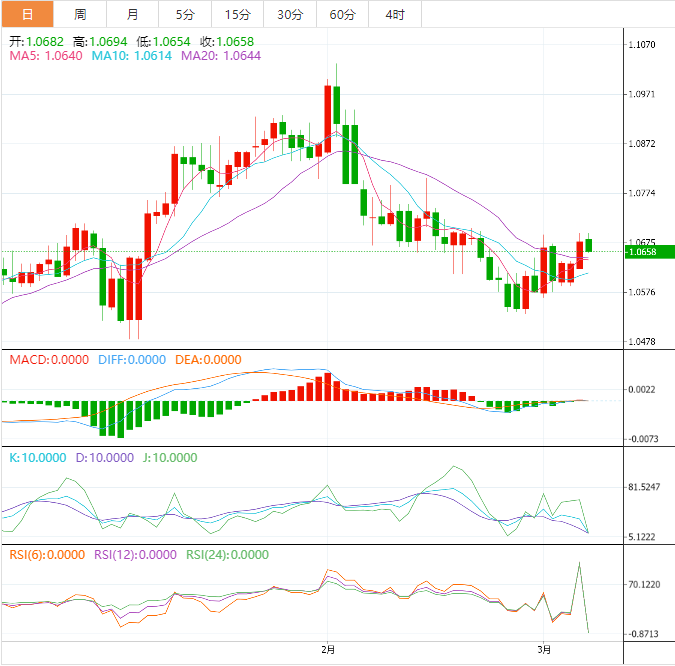Click the 1.1070 price axis label
The width and height of the screenshot is (675, 666).
coord(642,45)
